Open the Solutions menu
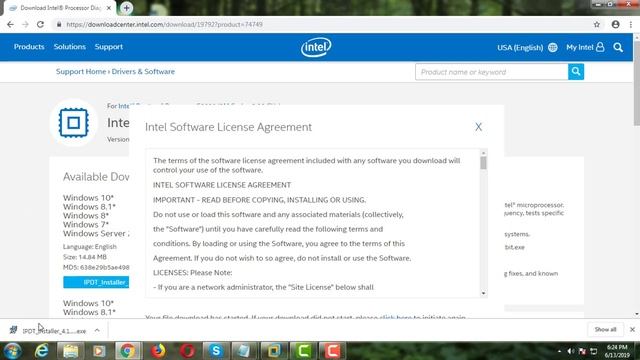Image resolution: width=640 pixels, height=360 pixels. tap(70, 47)
